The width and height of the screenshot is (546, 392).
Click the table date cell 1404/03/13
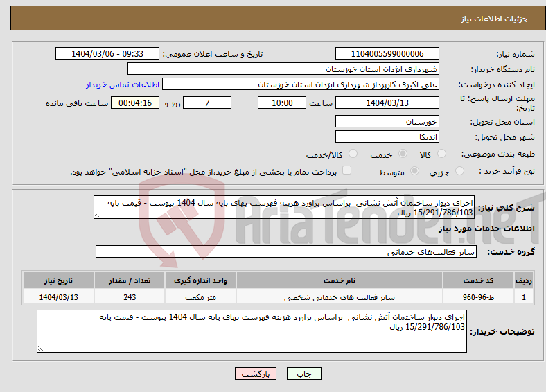point(58,297)
